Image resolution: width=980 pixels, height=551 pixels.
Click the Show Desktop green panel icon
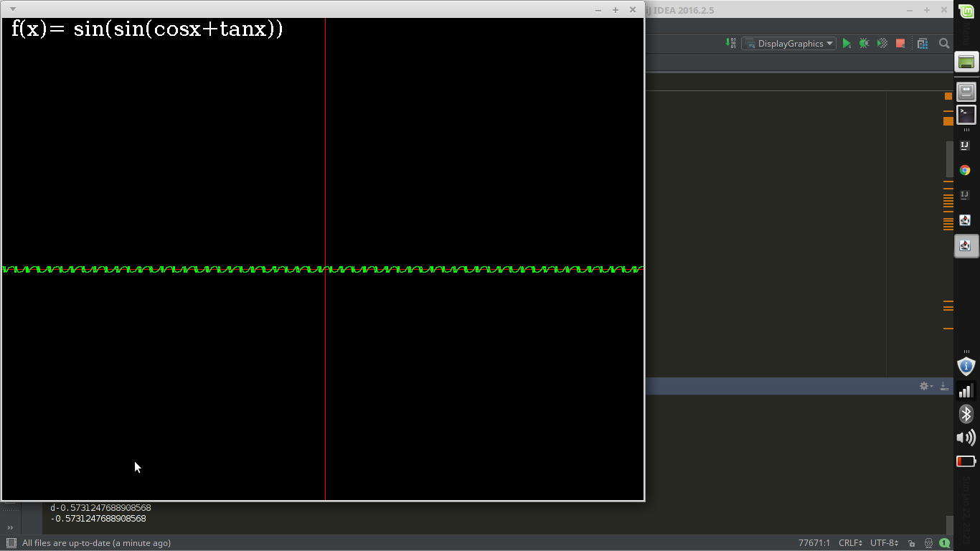[x=966, y=62]
